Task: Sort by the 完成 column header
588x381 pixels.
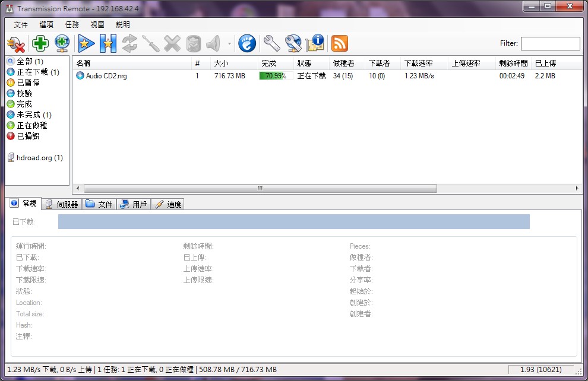Action: click(276, 63)
